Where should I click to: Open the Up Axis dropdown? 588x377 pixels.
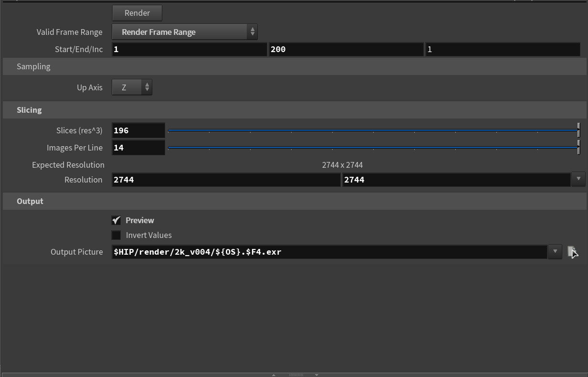click(147, 87)
